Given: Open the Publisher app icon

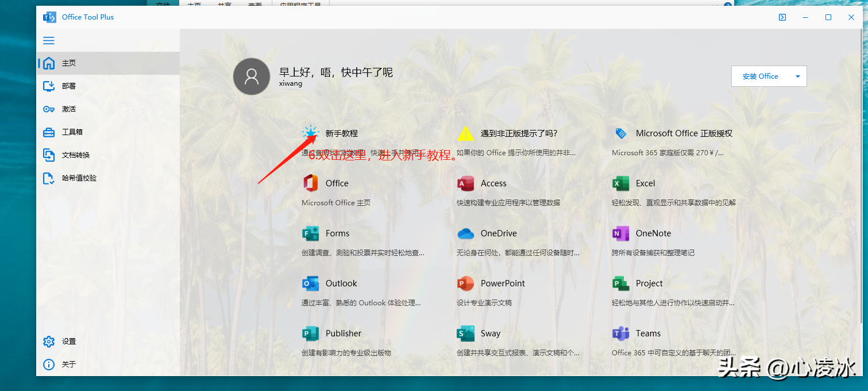Looking at the screenshot, I should point(311,333).
